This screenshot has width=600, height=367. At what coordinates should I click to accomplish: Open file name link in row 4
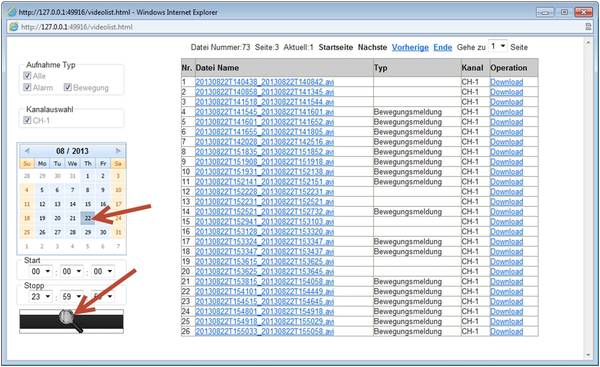264,112
